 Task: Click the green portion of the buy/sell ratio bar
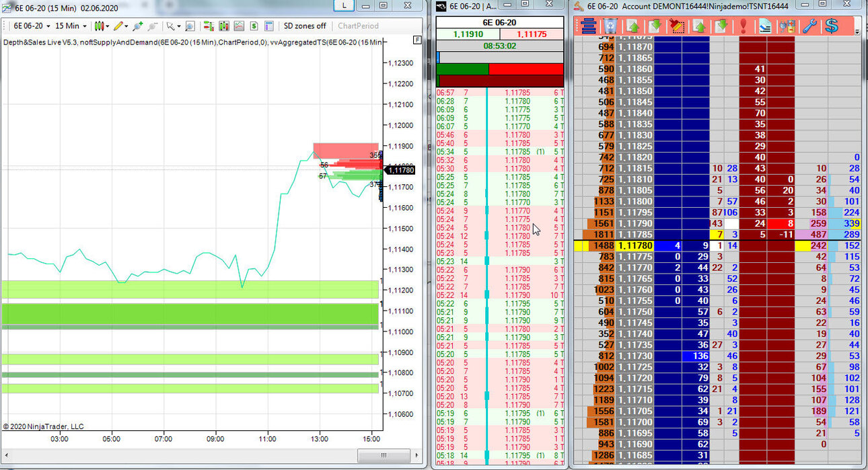[462, 69]
